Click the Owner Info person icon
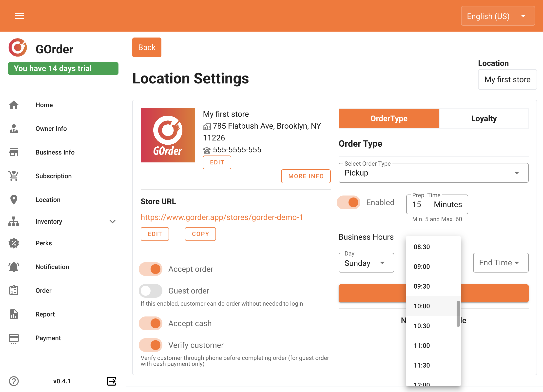 (x=14, y=129)
